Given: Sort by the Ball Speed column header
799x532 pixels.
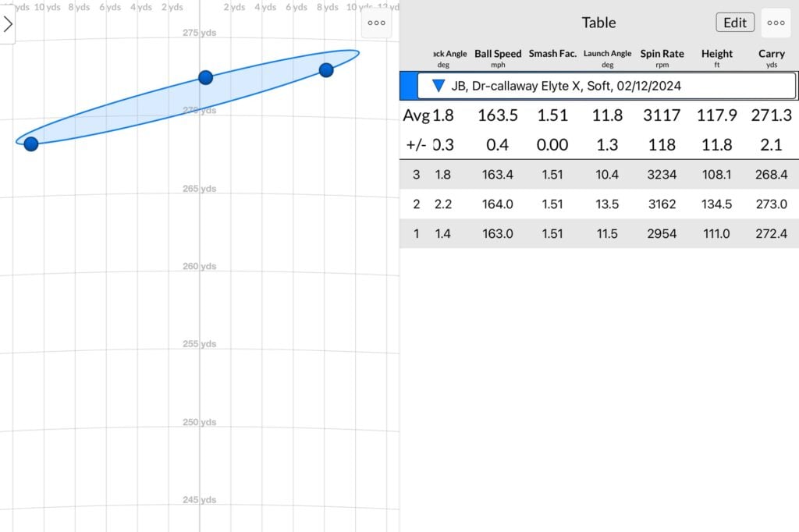Looking at the screenshot, I should coord(498,58).
